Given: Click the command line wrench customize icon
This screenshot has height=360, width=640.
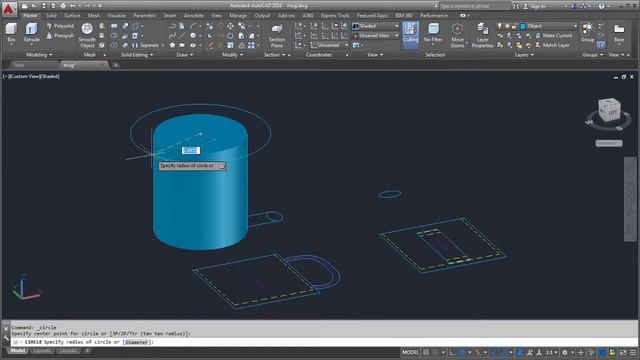Looking at the screenshot, I should (6, 338).
